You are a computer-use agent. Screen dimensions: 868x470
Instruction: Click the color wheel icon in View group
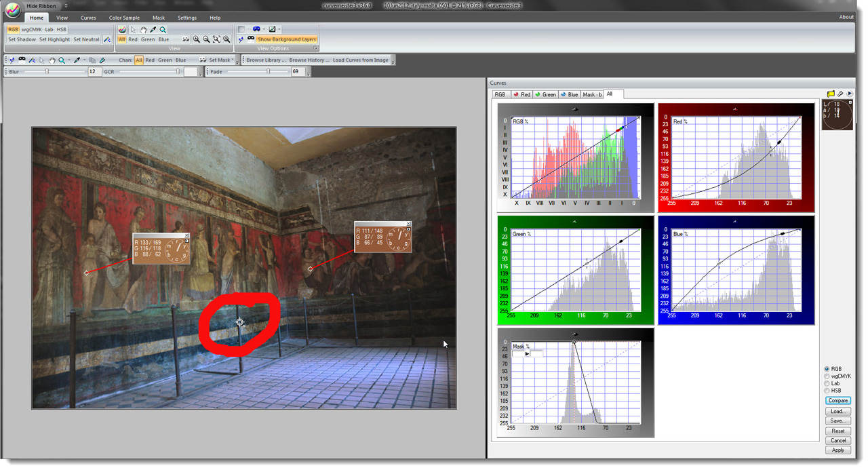click(122, 30)
